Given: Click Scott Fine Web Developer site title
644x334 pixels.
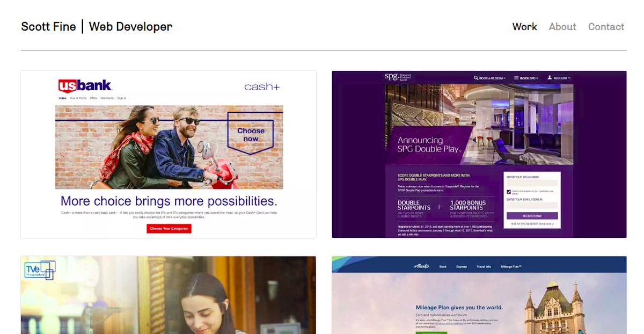Looking at the screenshot, I should point(97,26).
